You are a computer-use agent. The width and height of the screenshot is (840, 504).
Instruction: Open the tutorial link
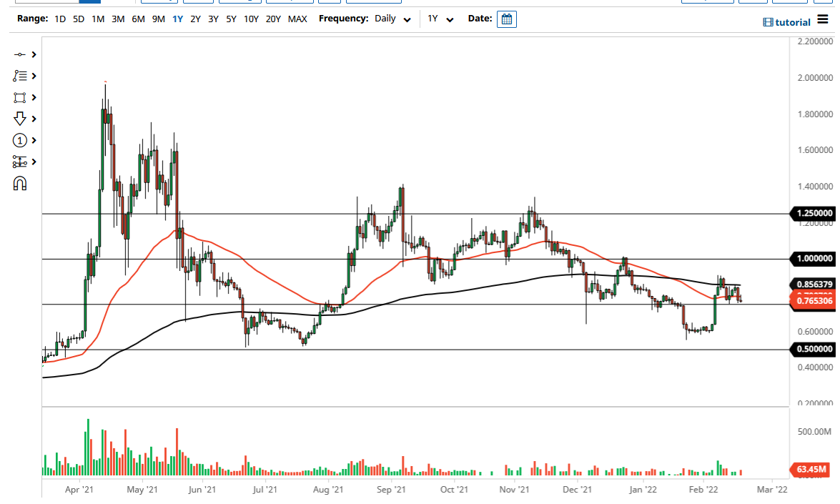786,22
